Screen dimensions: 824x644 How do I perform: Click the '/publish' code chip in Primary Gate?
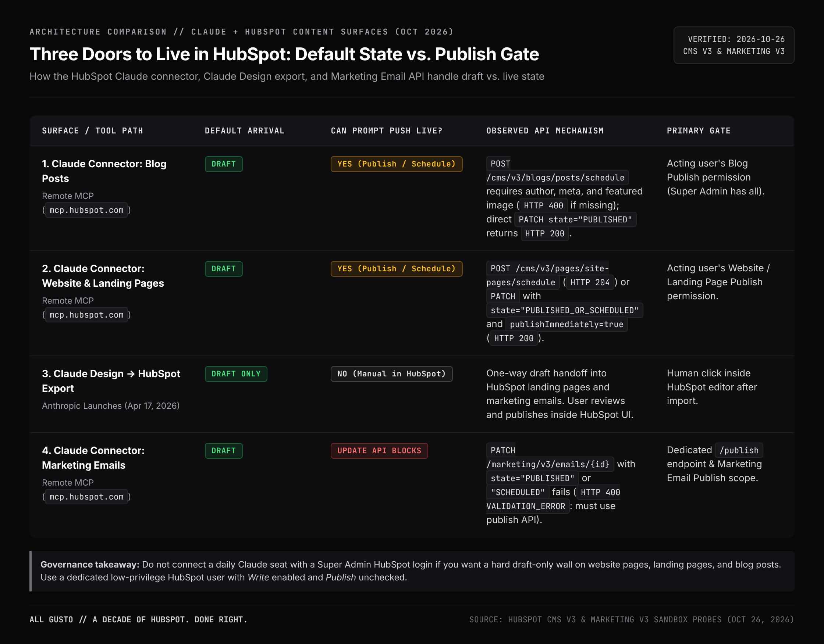739,450
